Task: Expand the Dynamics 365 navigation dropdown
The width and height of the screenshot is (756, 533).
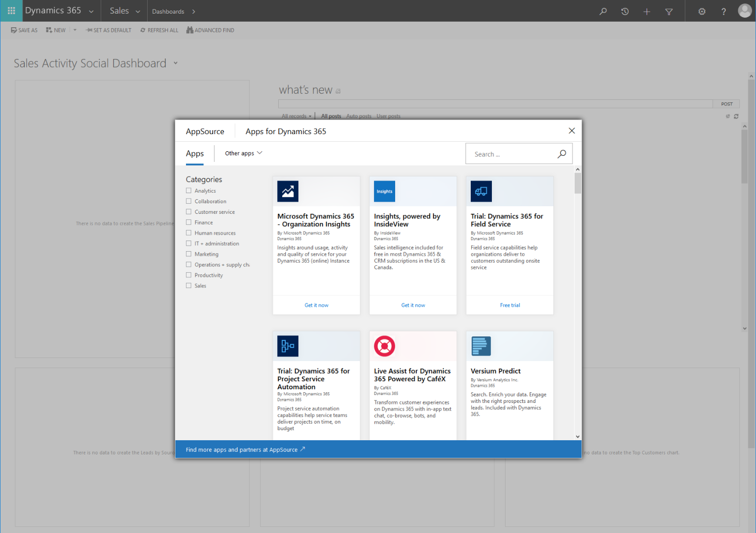Action: (x=91, y=12)
